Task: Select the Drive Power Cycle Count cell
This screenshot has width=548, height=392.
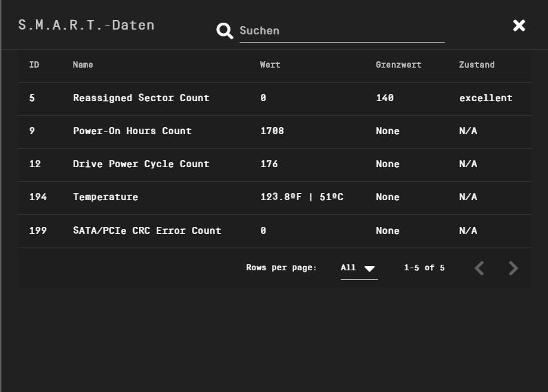Action: 141,164
